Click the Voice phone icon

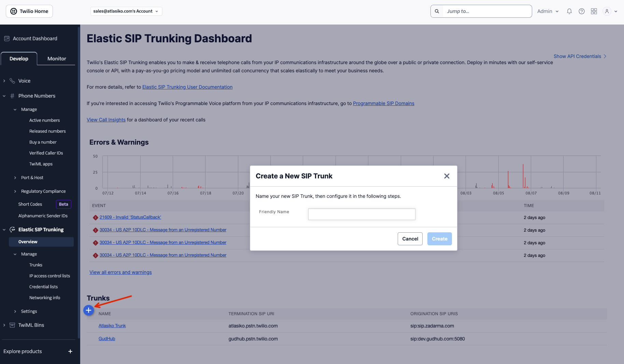12,81
